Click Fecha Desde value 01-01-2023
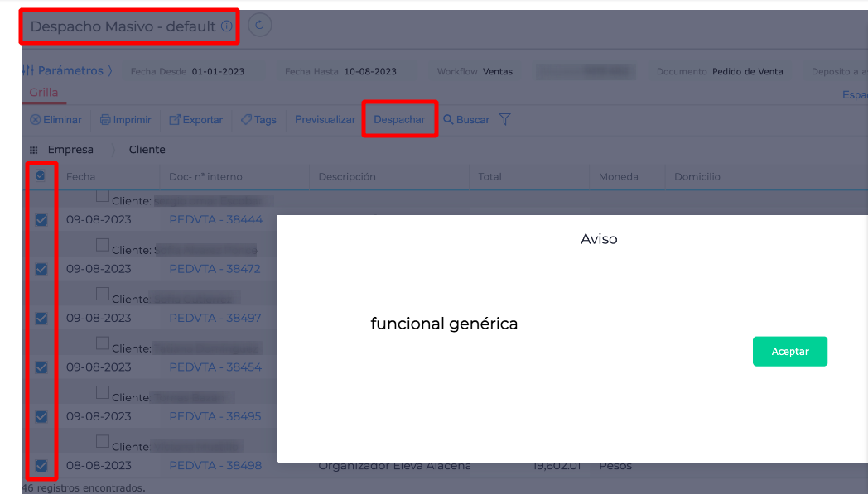The width and height of the screenshot is (868, 494). coord(218,71)
